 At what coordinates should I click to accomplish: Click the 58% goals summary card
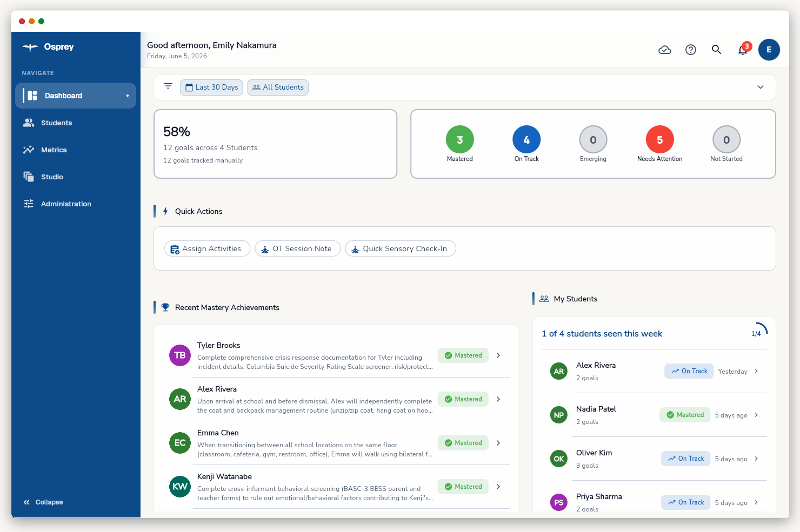click(276, 144)
